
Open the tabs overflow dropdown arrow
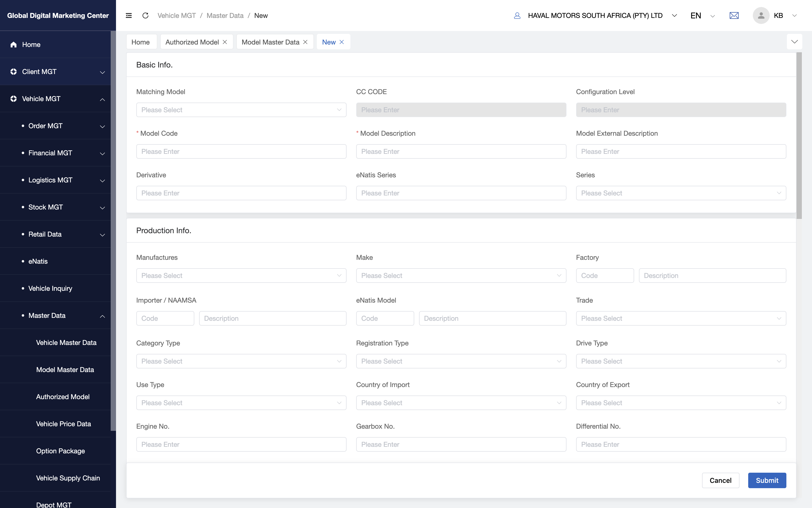click(794, 42)
